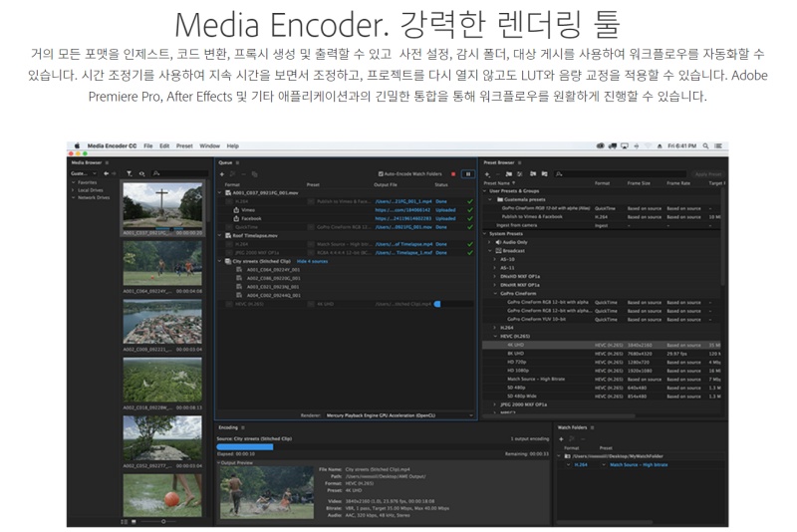The image size is (797, 532).
Task: Switch Media Browser to thumbnail view icon
Action: 133,522
